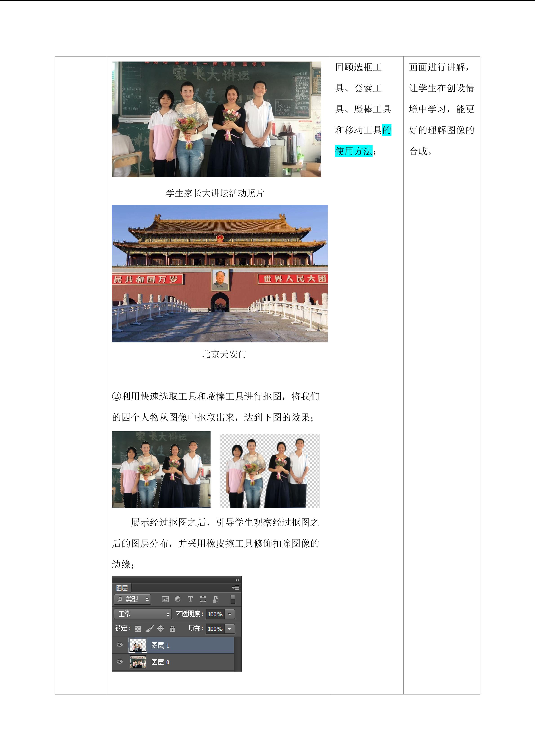Hide 图层 0 using its eye icon
This screenshot has height=756, width=535.
[x=120, y=661]
